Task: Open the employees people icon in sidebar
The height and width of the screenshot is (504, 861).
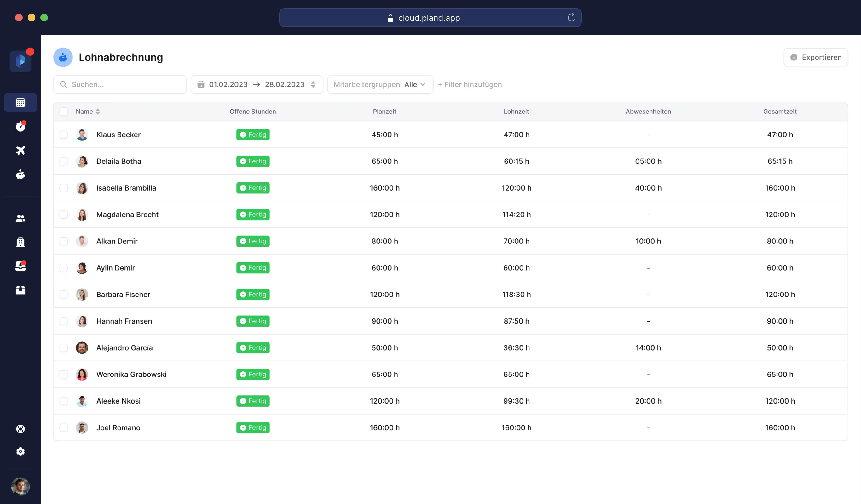Action: click(20, 219)
